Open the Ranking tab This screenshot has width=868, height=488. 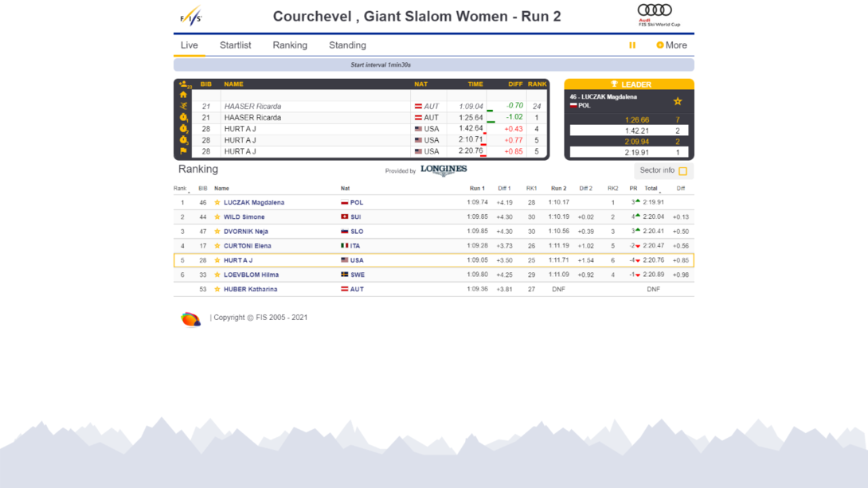point(290,45)
